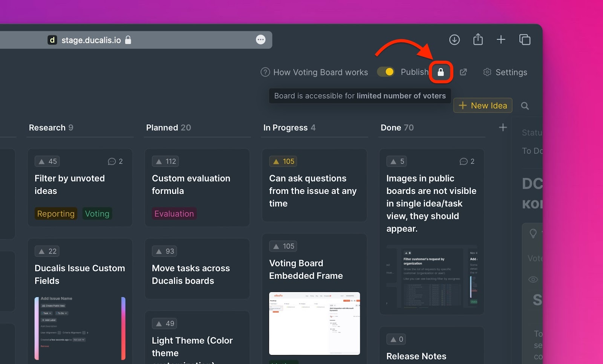The width and height of the screenshot is (603, 364).
Task: Open Images in public boards idea title
Action: (431, 203)
